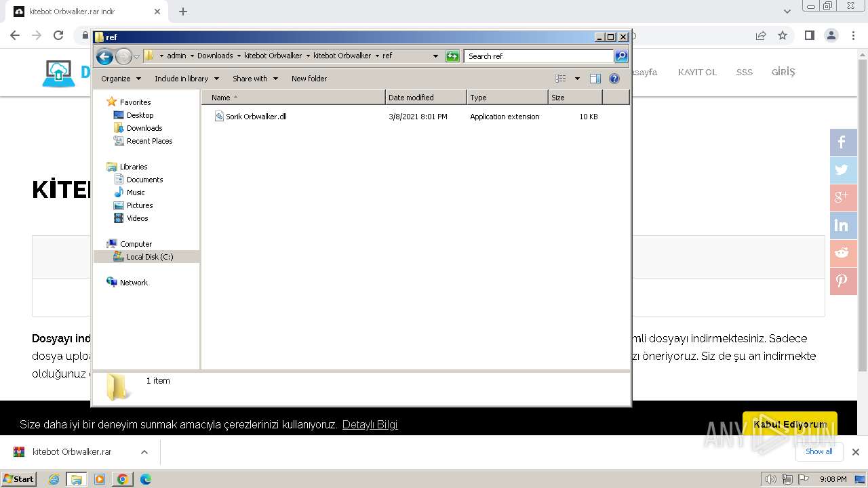This screenshot has width=868, height=488.
Task: Open the view options dropdown arrow
Action: [577, 79]
